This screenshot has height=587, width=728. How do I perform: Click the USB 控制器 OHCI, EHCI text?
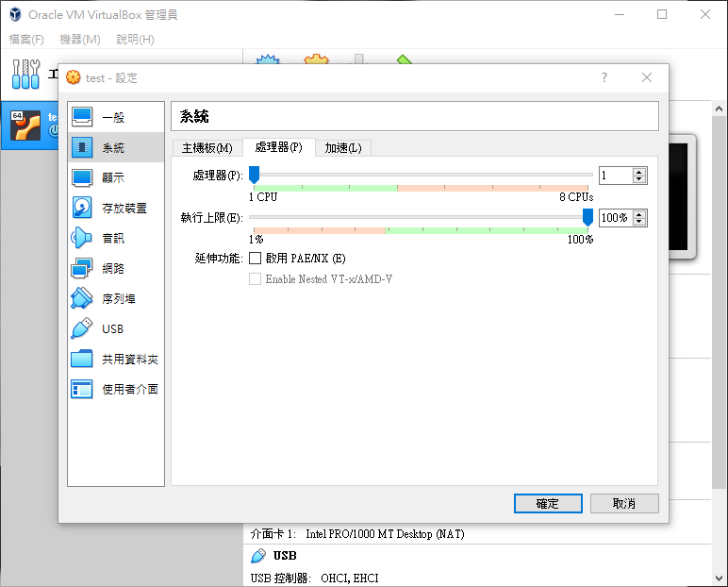314,579
